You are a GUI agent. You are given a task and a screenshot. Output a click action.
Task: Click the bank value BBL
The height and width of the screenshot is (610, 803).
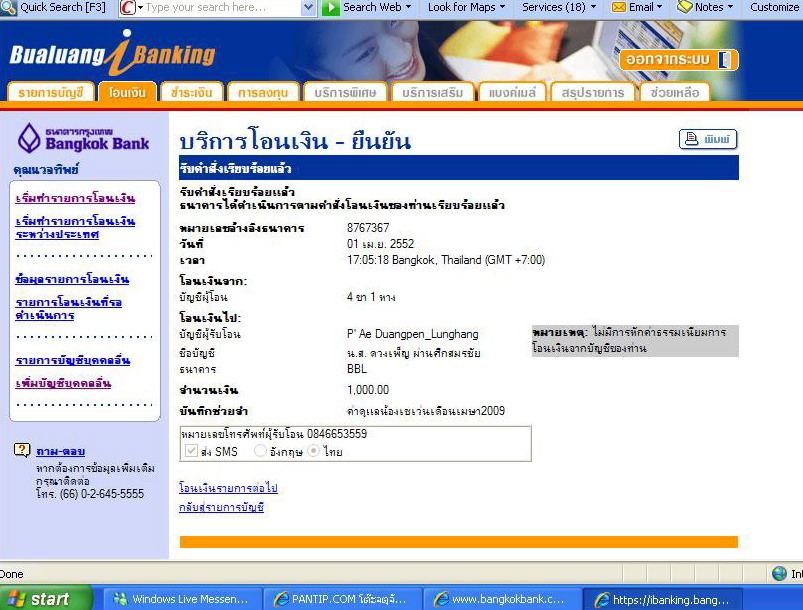coord(356,369)
